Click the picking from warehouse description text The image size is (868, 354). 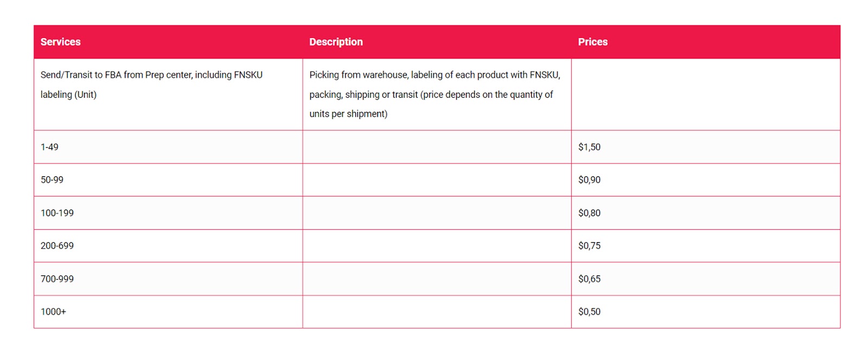[435, 94]
